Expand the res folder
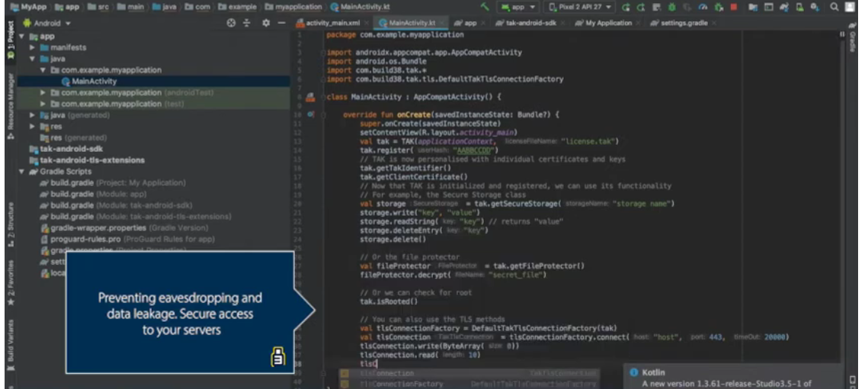The image size is (868, 389). tap(33, 127)
